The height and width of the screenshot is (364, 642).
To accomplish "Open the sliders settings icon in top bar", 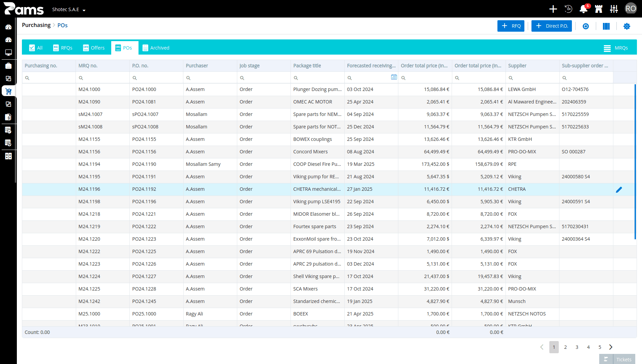I will (x=614, y=9).
